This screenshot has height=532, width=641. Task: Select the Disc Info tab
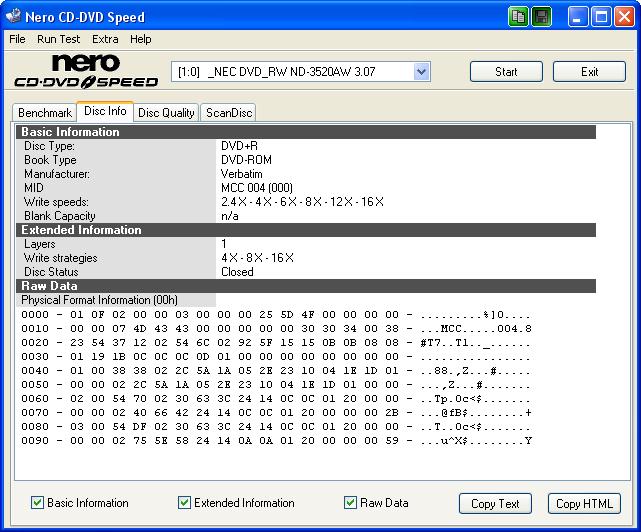coord(105,111)
